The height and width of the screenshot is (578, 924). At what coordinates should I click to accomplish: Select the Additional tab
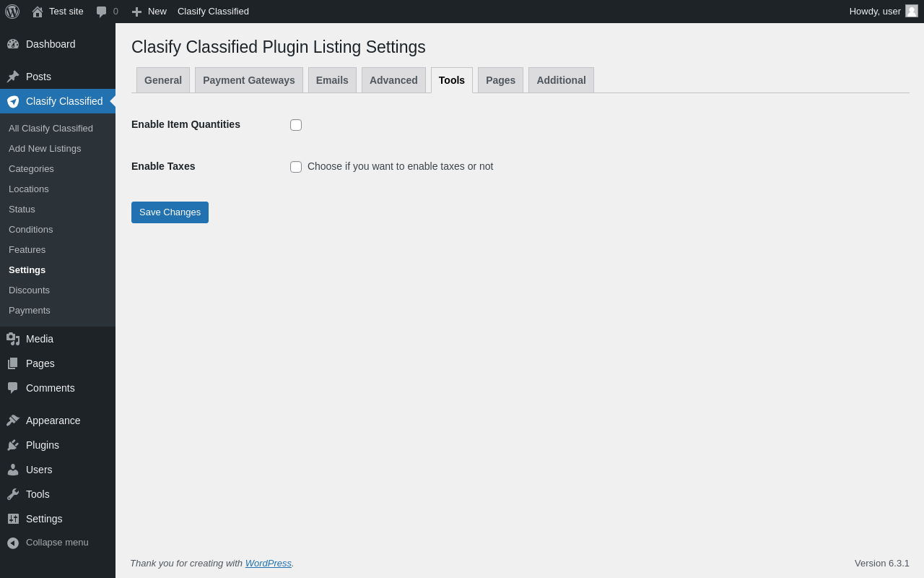[561, 80]
